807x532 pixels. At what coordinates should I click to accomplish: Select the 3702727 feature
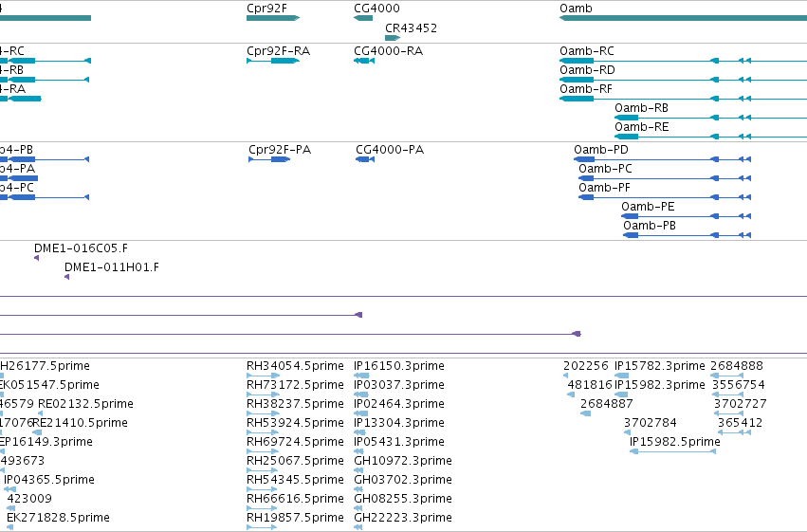tap(729, 413)
